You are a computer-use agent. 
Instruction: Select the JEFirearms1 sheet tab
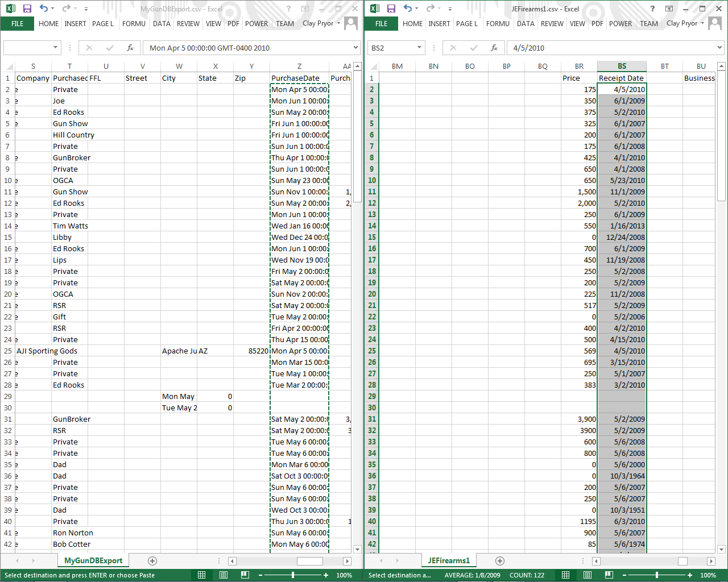click(449, 561)
